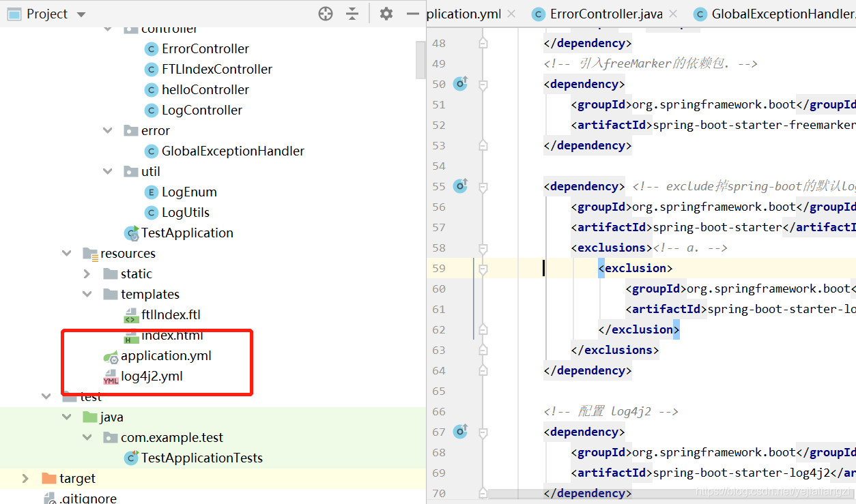The height and width of the screenshot is (504, 856).
Task: Click the orange target folder icon
Action: click(x=49, y=478)
